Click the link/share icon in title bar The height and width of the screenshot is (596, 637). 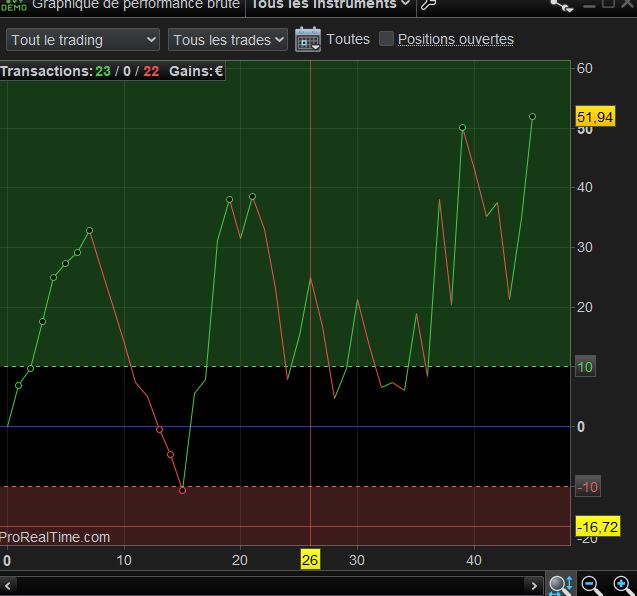(x=562, y=5)
